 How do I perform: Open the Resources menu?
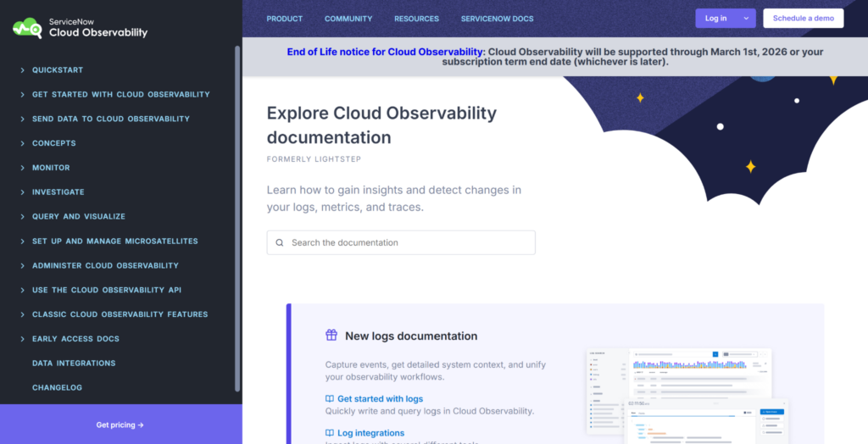point(416,19)
